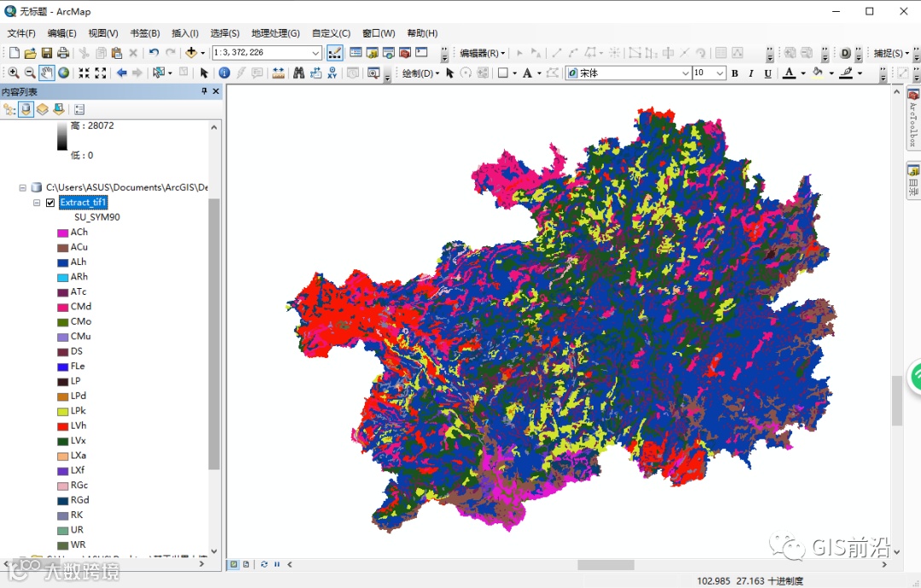Select the Zoom In magnifier tool
This screenshot has height=588, width=921.
pos(14,73)
